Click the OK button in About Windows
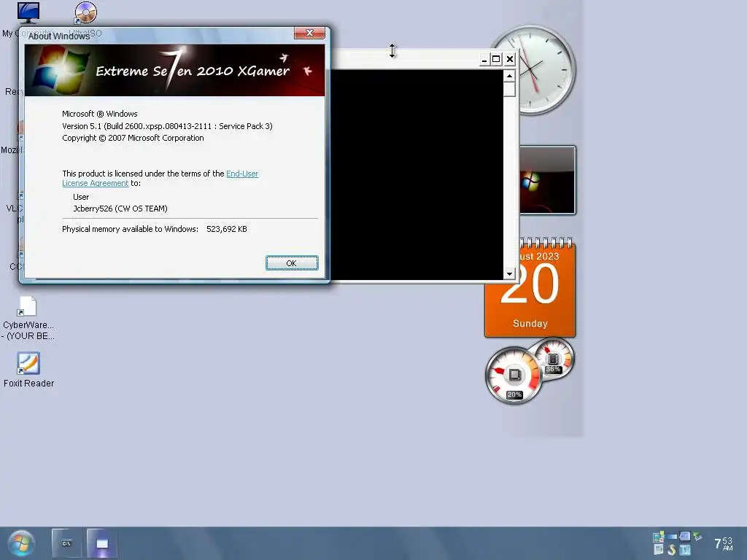This screenshot has width=747, height=560. (292, 262)
